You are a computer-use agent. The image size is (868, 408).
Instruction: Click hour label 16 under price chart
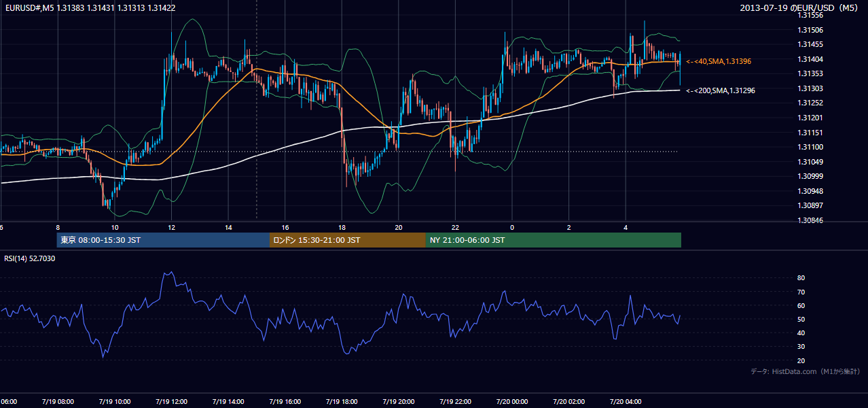coord(285,228)
